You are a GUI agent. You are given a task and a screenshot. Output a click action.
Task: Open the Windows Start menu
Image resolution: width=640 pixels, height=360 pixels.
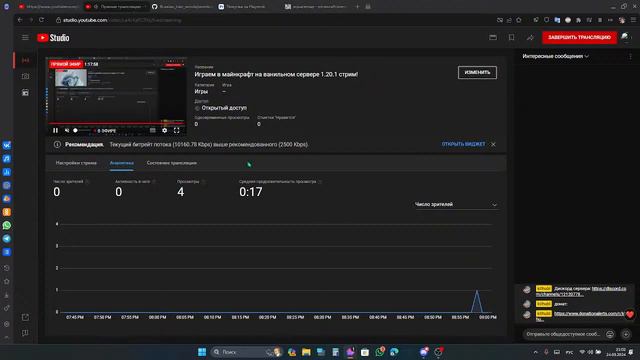(x=202, y=352)
